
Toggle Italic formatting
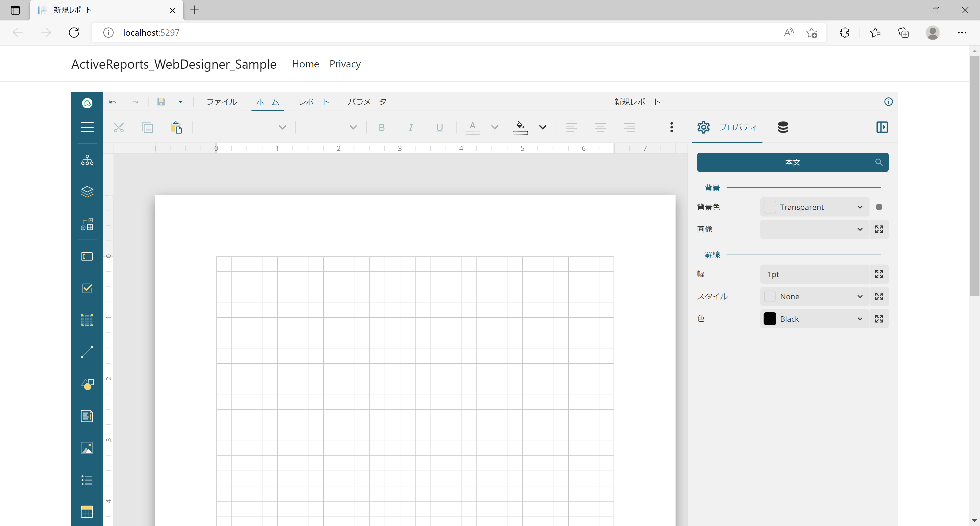click(411, 127)
